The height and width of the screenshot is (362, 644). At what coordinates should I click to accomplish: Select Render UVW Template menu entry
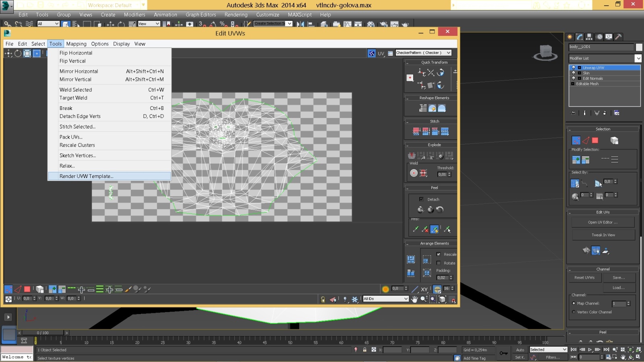pyautogui.click(x=109, y=176)
